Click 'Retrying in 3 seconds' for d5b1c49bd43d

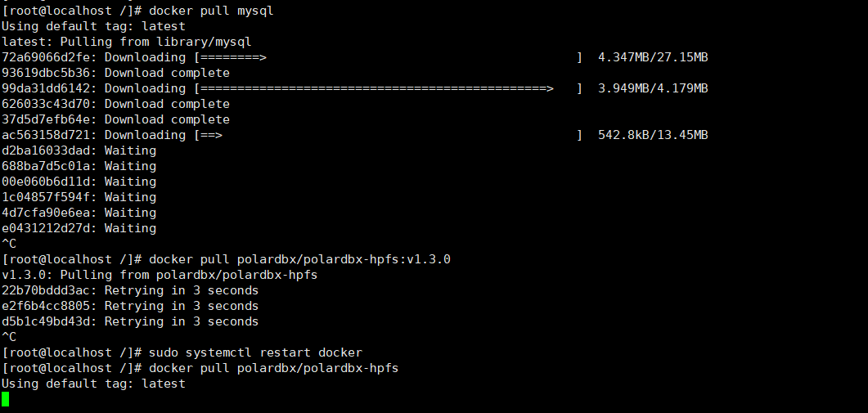(x=182, y=321)
